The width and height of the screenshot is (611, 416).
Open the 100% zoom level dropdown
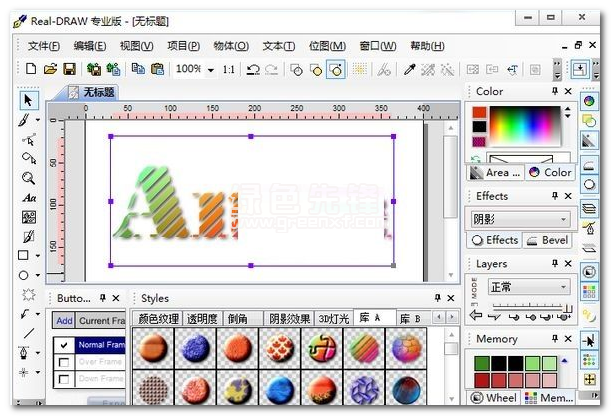pyautogui.click(x=211, y=70)
